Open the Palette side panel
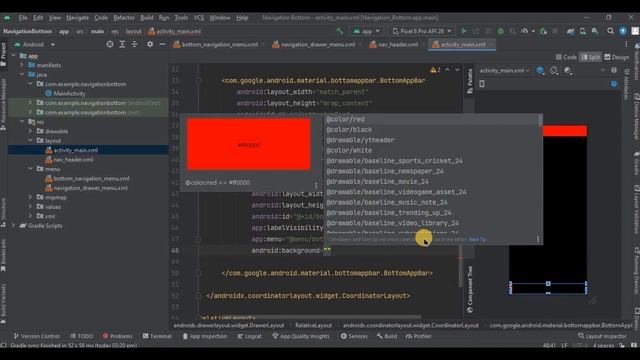 [x=470, y=81]
